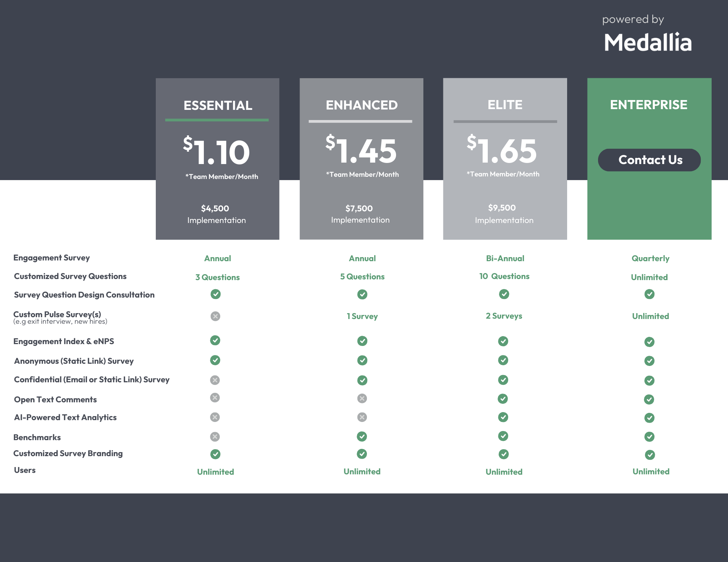Click the Contact Us button for Enterprise plan

point(649,159)
